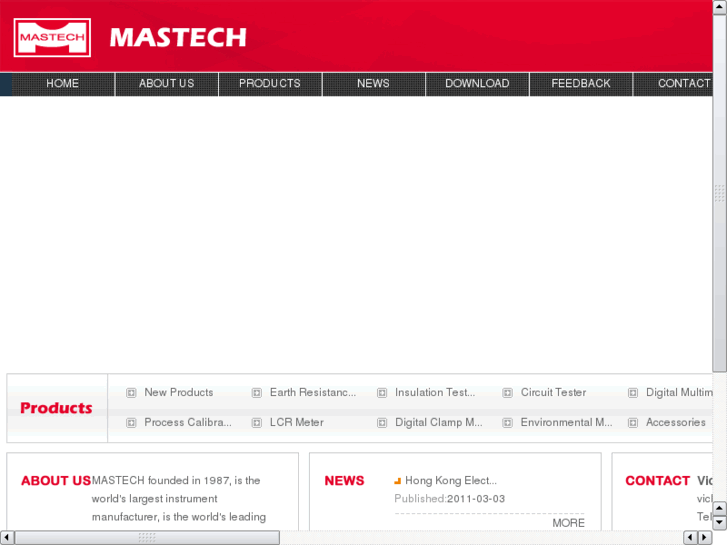Click the red CONTACT section heading
This screenshot has width=727, height=545.
tap(657, 481)
